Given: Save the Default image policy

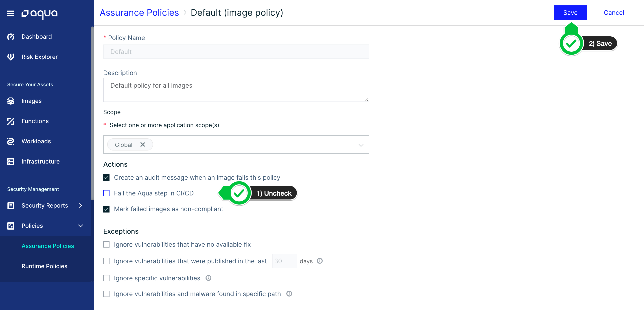Looking at the screenshot, I should pyautogui.click(x=570, y=13).
